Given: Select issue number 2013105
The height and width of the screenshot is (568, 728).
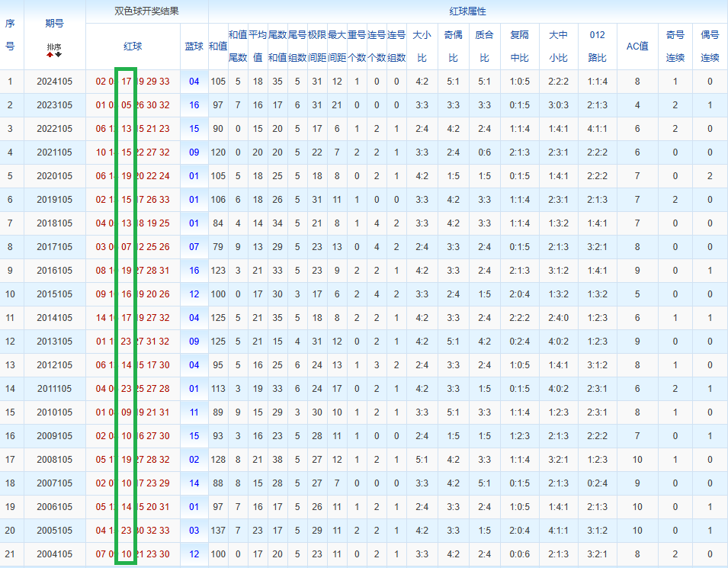Looking at the screenshot, I should [x=55, y=342].
